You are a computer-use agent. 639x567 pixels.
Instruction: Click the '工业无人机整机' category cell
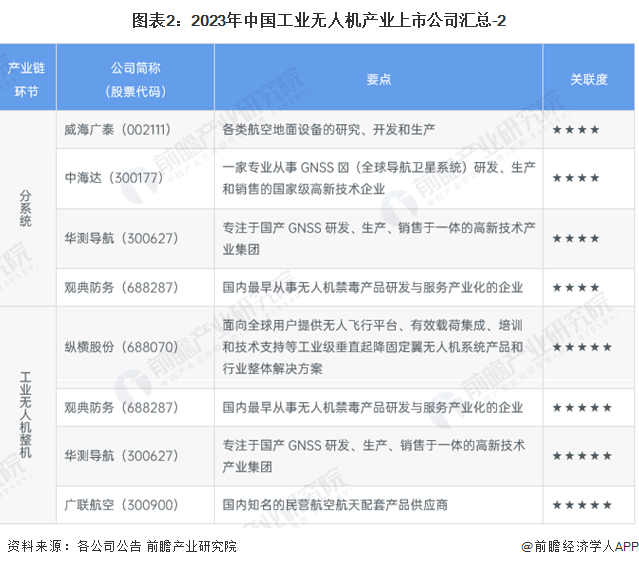click(26, 415)
